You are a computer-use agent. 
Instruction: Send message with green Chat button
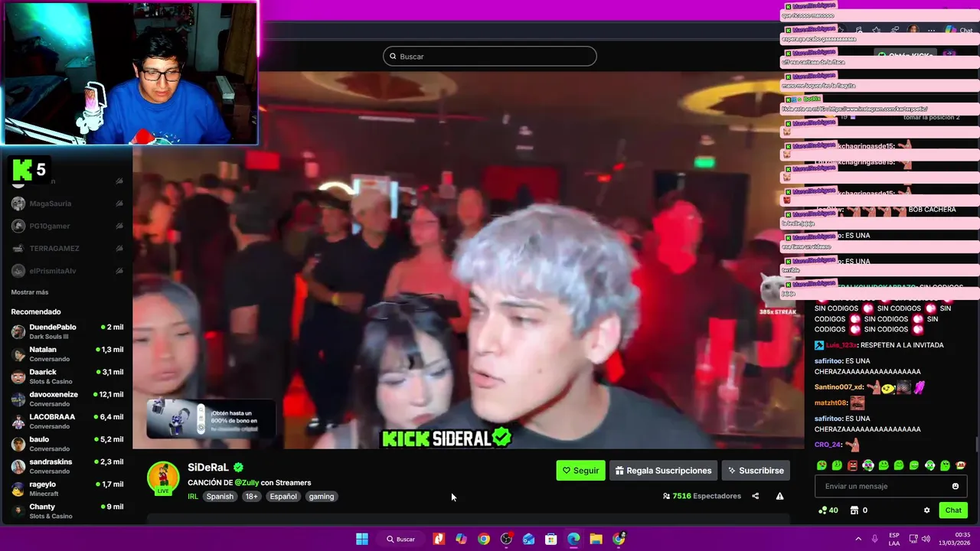[x=953, y=510]
